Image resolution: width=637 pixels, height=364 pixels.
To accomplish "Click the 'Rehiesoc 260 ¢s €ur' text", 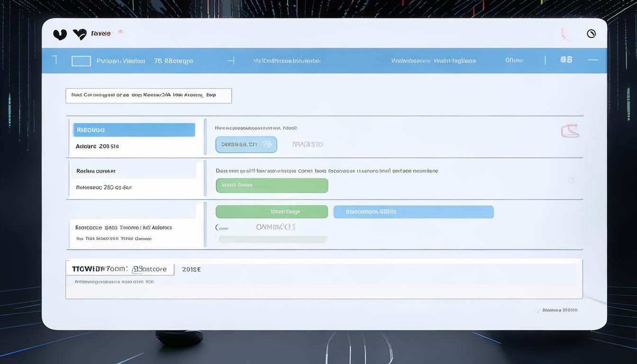I will (104, 188).
